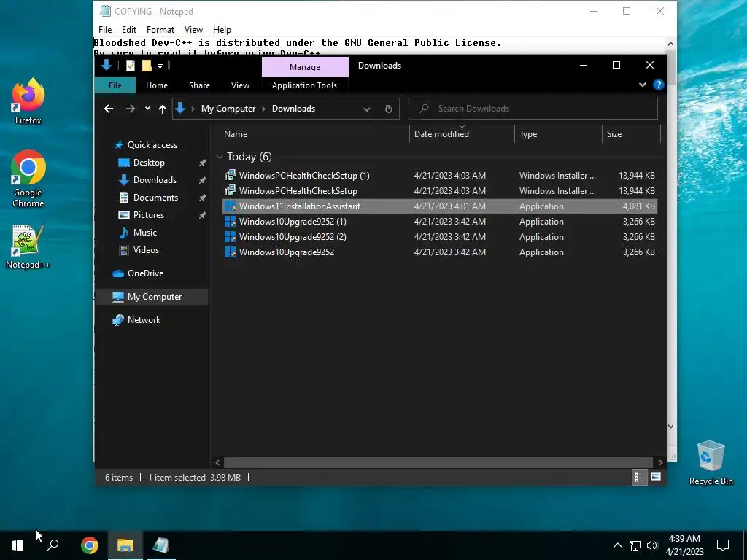Show hidden system tray icons
747x560 pixels.
click(617, 545)
